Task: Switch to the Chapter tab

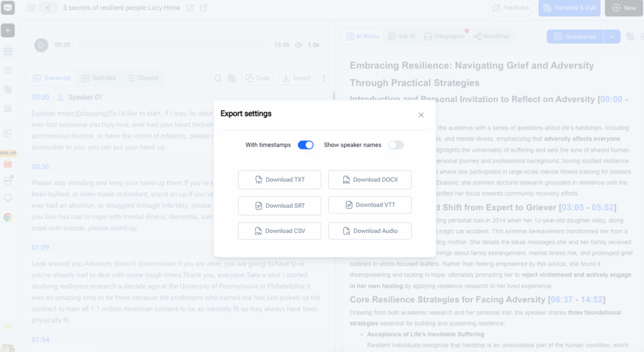Action: (x=143, y=78)
